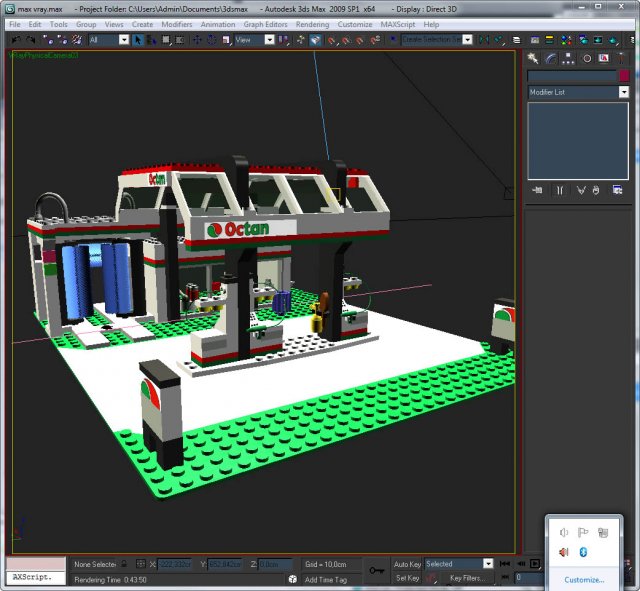The height and width of the screenshot is (591, 640).
Task: Open Render Setup teapot icon
Action: [583, 40]
